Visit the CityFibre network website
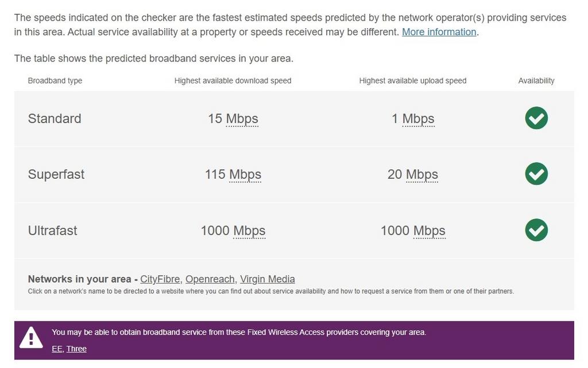The height and width of the screenshot is (368, 588). pyautogui.click(x=160, y=279)
